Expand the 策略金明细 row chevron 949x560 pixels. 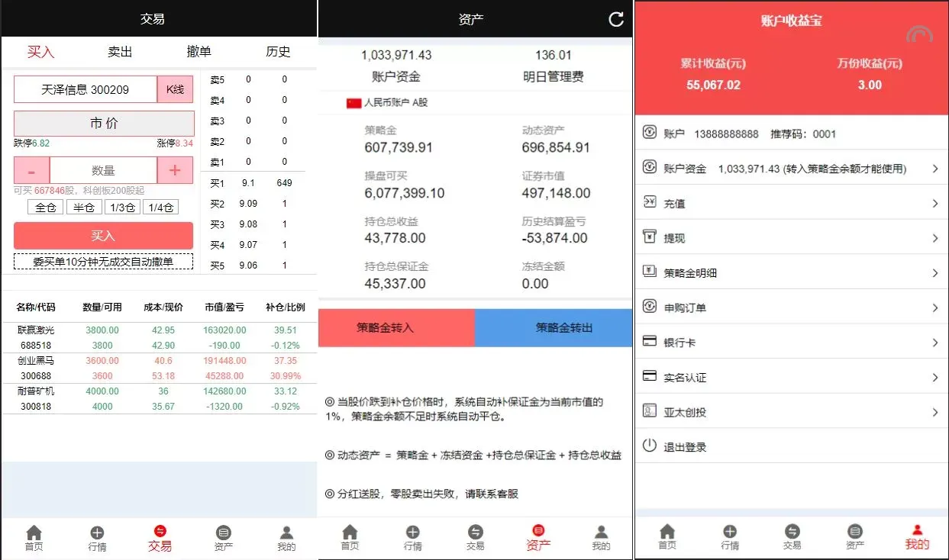coord(935,273)
